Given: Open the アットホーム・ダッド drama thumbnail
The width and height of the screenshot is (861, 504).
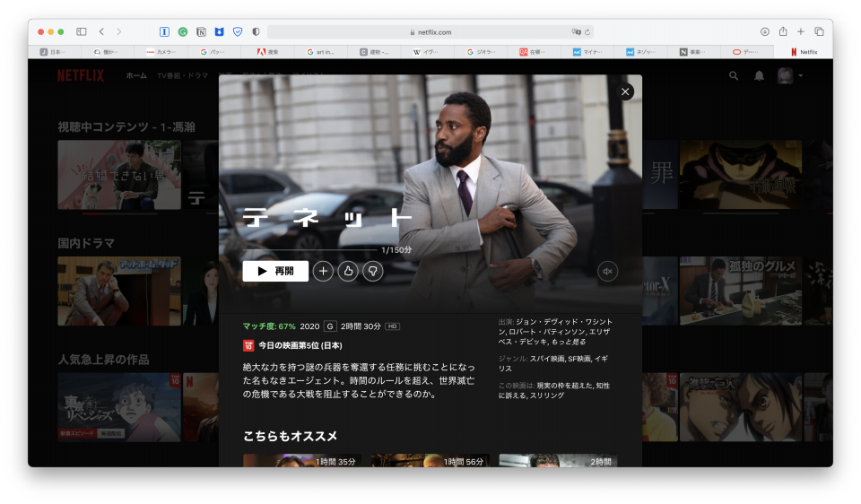Looking at the screenshot, I should click(119, 291).
